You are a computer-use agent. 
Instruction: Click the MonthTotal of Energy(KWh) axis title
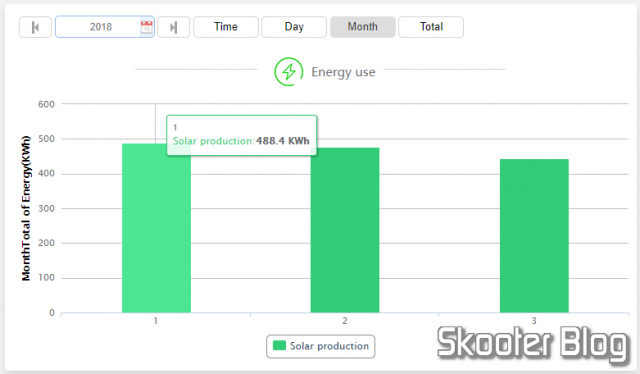pyautogui.click(x=26, y=208)
